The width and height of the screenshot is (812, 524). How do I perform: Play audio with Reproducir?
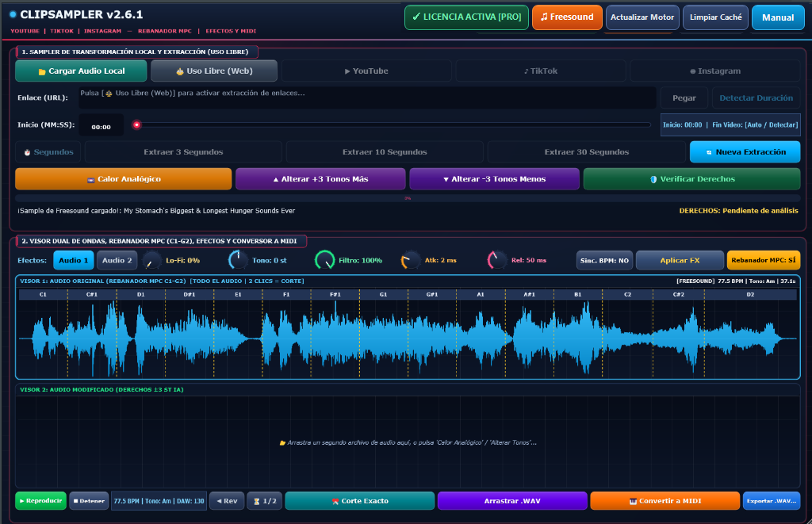pyautogui.click(x=41, y=501)
